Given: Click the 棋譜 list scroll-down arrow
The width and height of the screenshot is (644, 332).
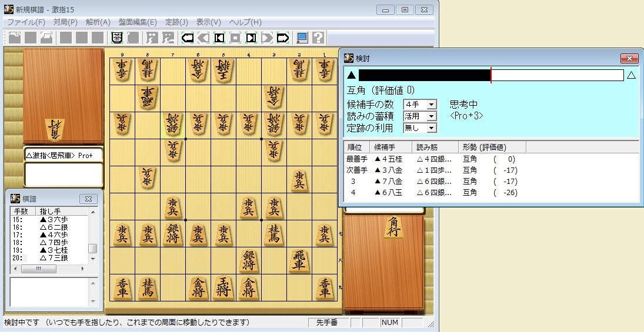Looking at the screenshot, I should pos(93,259).
